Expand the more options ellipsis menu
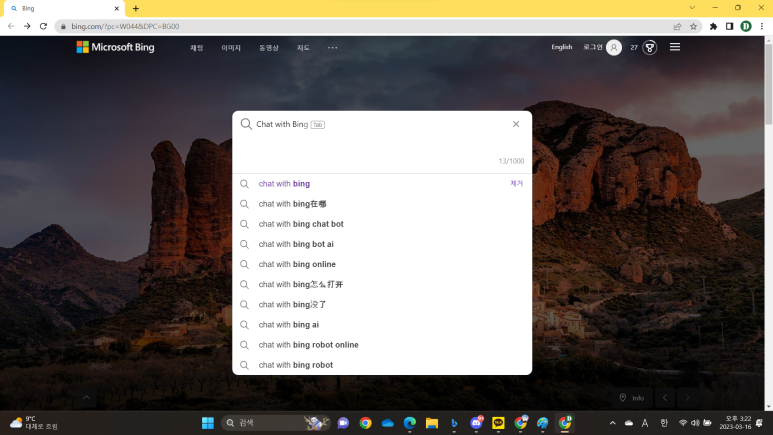This screenshot has height=435, width=773. point(333,48)
